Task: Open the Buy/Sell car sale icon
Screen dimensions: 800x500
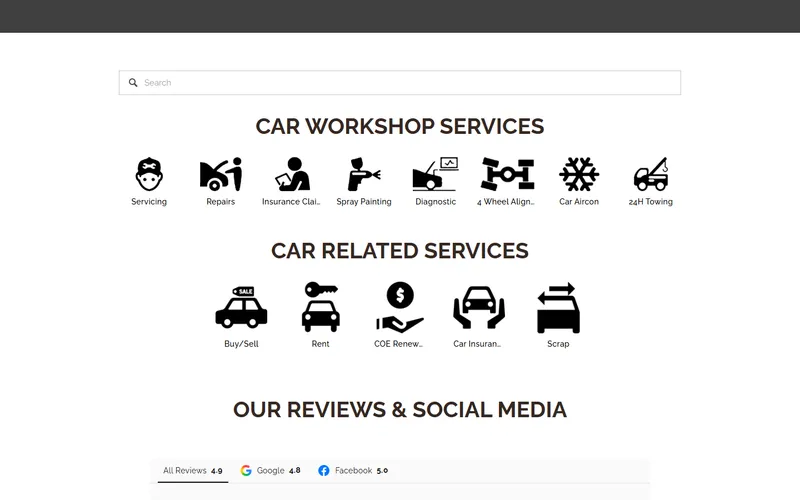Action: [x=241, y=307]
